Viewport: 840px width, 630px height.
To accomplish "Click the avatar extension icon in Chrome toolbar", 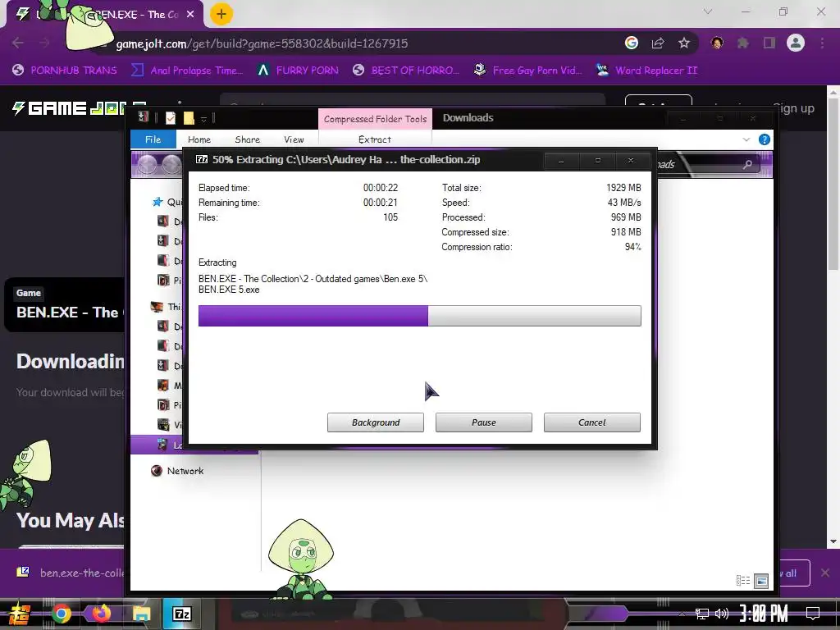I will (717, 43).
